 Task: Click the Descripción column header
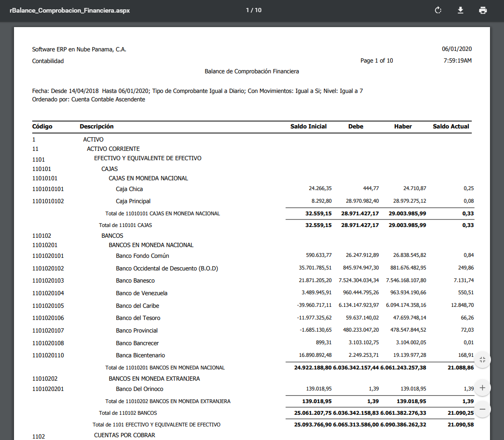(x=97, y=127)
